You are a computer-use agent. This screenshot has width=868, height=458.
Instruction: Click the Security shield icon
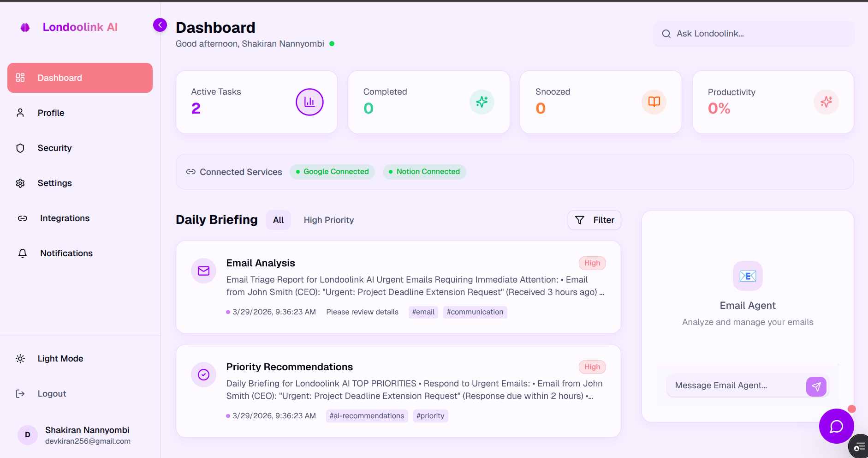[x=20, y=148]
